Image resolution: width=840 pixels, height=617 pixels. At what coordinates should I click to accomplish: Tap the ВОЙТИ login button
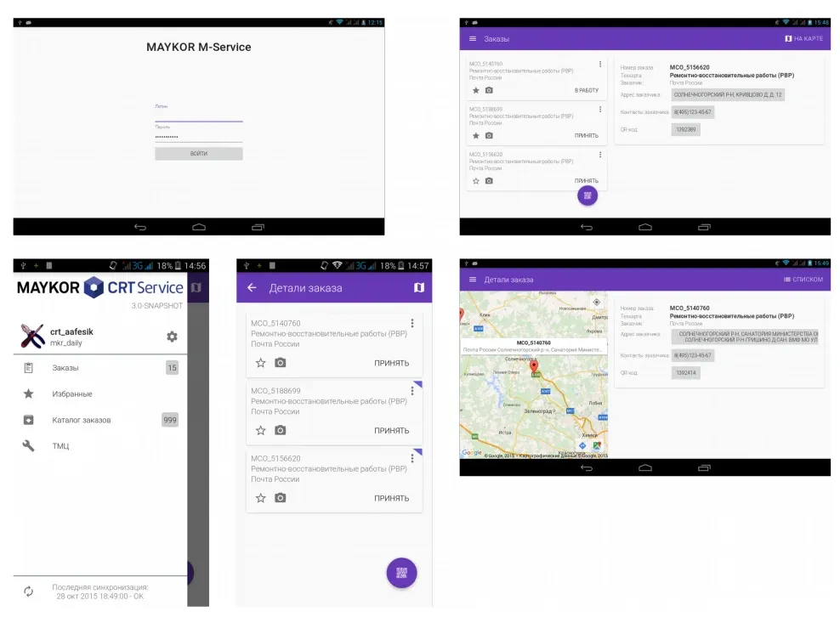[199, 154]
